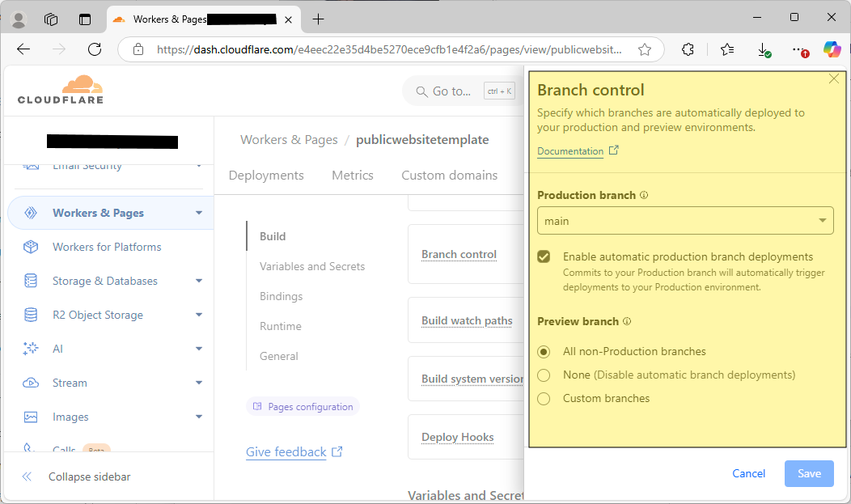Click the Cancel button in Branch control
Viewport: 851px width, 504px height.
point(748,473)
